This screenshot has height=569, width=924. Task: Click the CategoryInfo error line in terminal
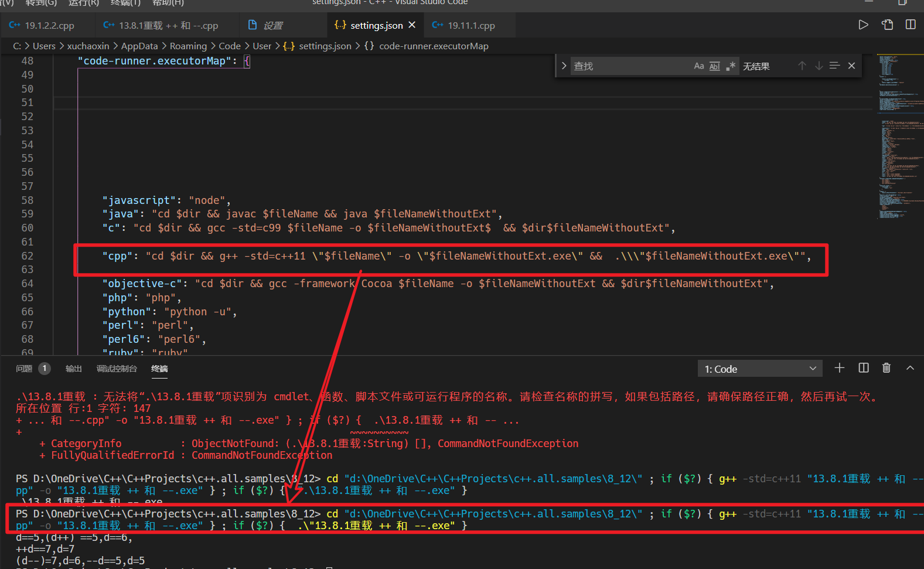coord(309,444)
